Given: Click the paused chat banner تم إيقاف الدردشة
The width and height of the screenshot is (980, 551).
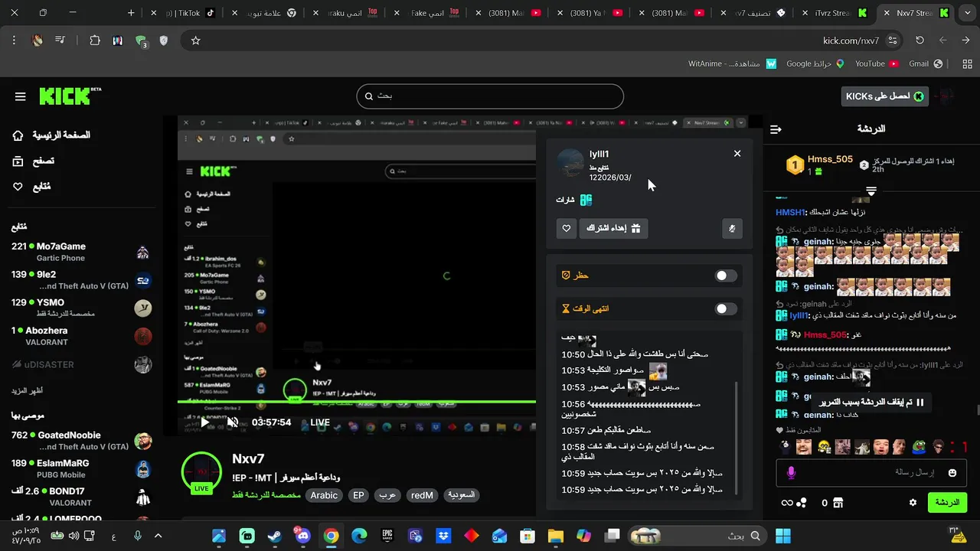Looking at the screenshot, I should pos(872,403).
